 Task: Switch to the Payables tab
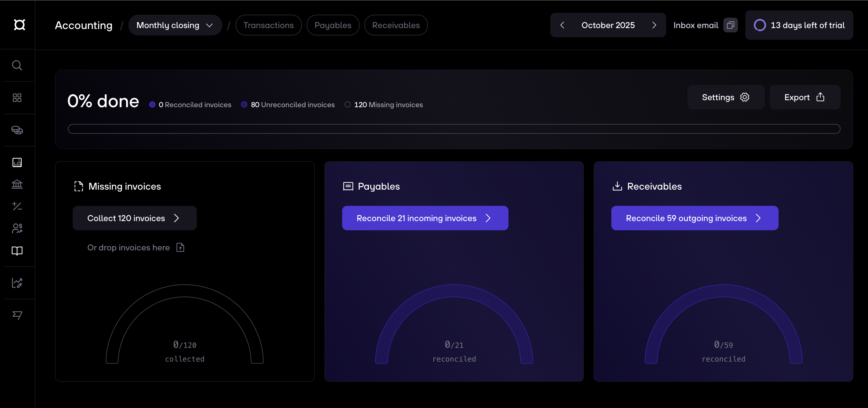click(x=333, y=25)
